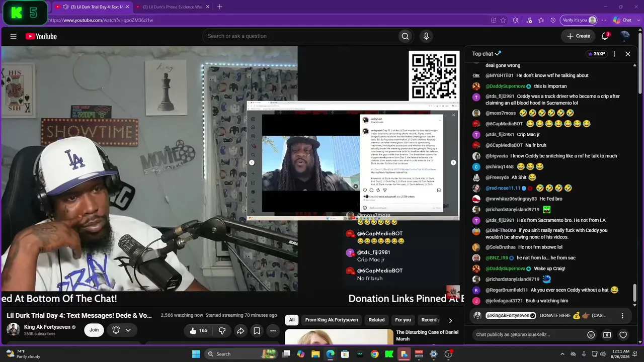Click the Verify it's you profile button
This screenshot has width=644, height=362.
(x=579, y=20)
